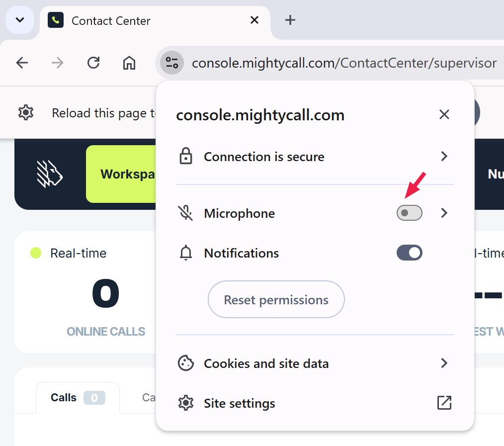Screen dimensions: 504x446
Task: Expand Connection is secure details
Action: 444,157
